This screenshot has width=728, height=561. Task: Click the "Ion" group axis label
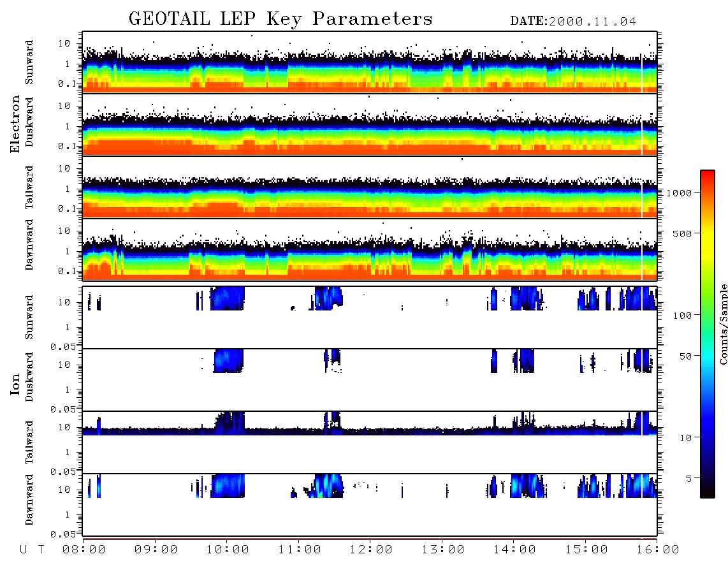(x=15, y=384)
